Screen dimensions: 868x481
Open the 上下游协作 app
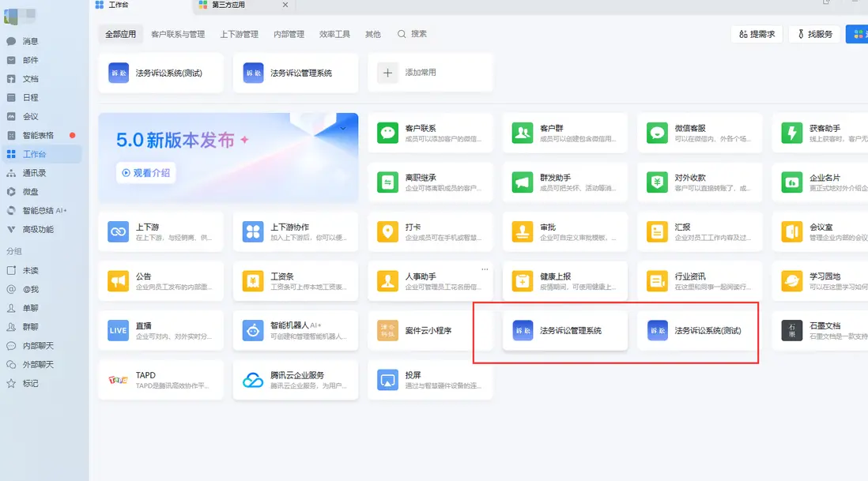296,231
